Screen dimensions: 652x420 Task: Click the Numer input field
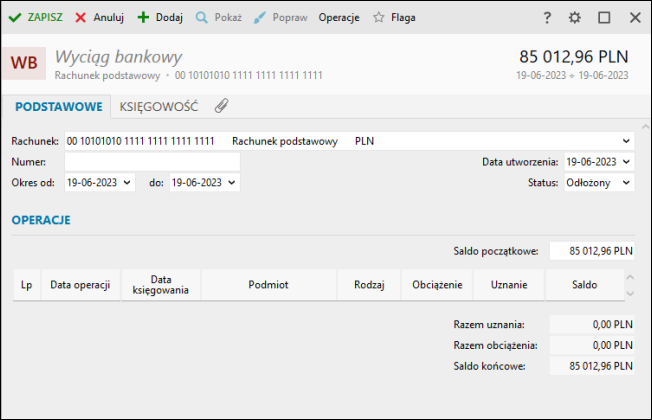[152, 162]
